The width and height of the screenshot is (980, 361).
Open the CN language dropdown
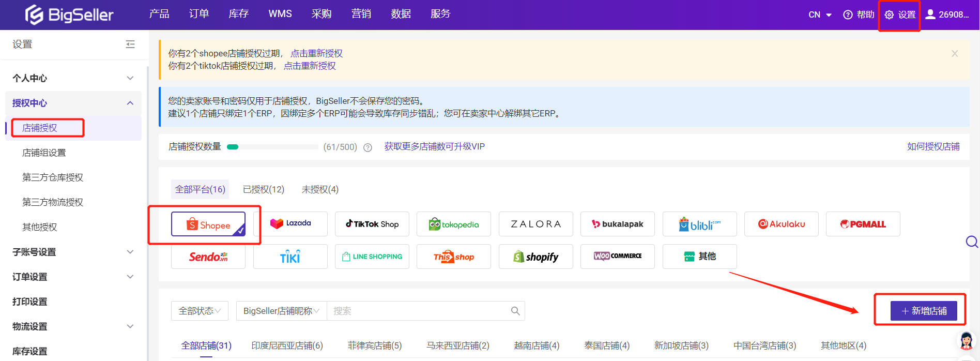point(820,14)
